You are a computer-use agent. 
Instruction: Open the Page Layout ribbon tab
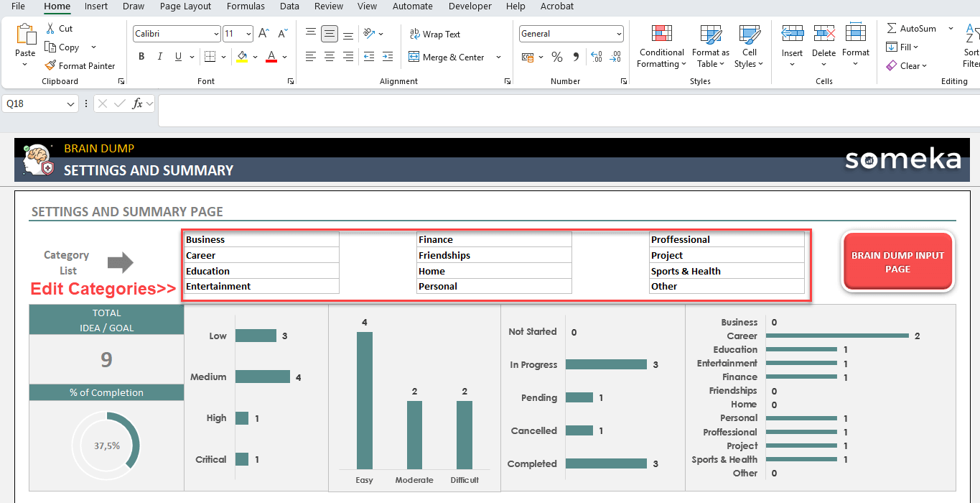pos(185,6)
